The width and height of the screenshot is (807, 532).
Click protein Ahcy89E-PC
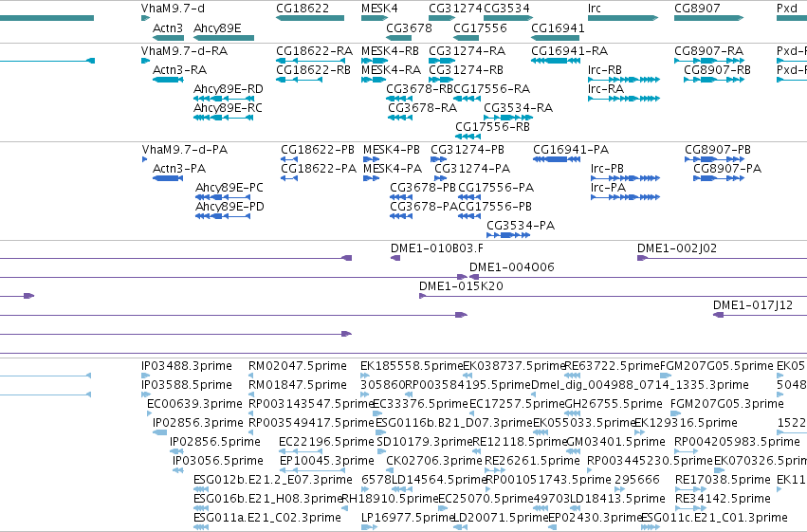(223, 197)
